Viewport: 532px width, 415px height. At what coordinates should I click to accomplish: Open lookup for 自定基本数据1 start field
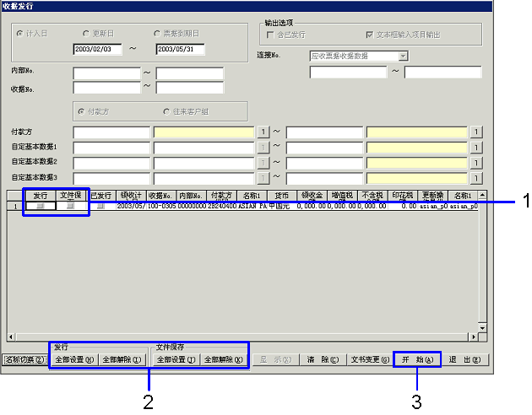tap(262, 148)
